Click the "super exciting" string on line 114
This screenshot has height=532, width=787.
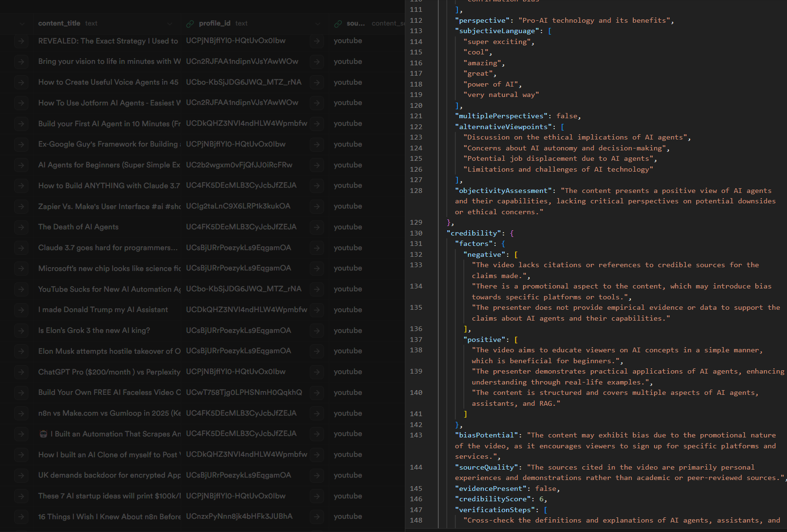click(497, 42)
